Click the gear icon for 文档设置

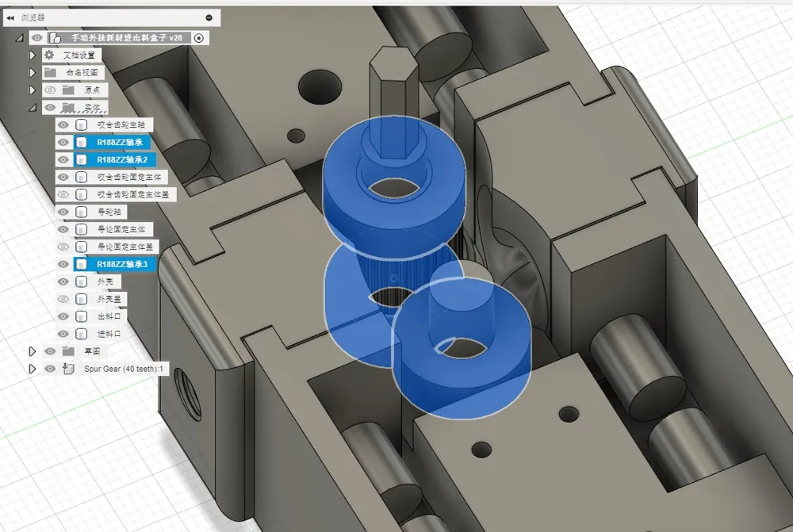tap(49, 55)
